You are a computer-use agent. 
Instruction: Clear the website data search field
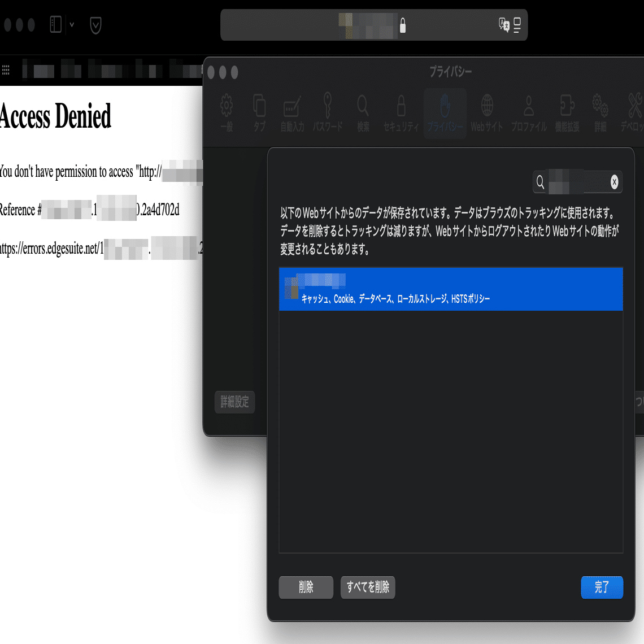614,181
